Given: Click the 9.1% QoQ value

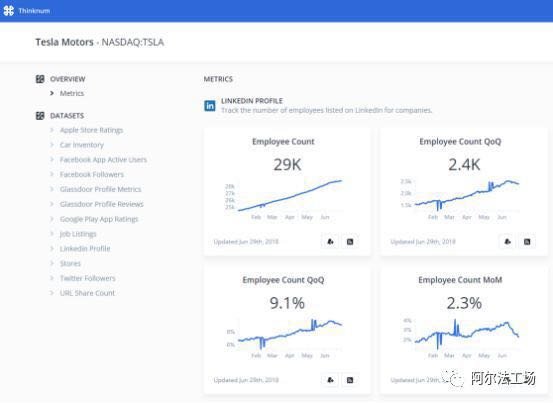Looking at the screenshot, I should tap(287, 303).
